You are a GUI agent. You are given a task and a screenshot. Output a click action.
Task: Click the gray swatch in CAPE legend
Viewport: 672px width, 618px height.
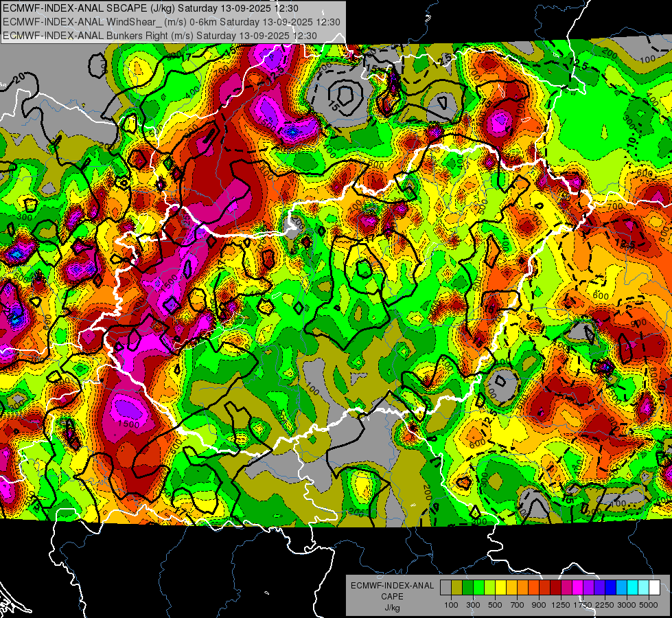pyautogui.click(x=445, y=587)
